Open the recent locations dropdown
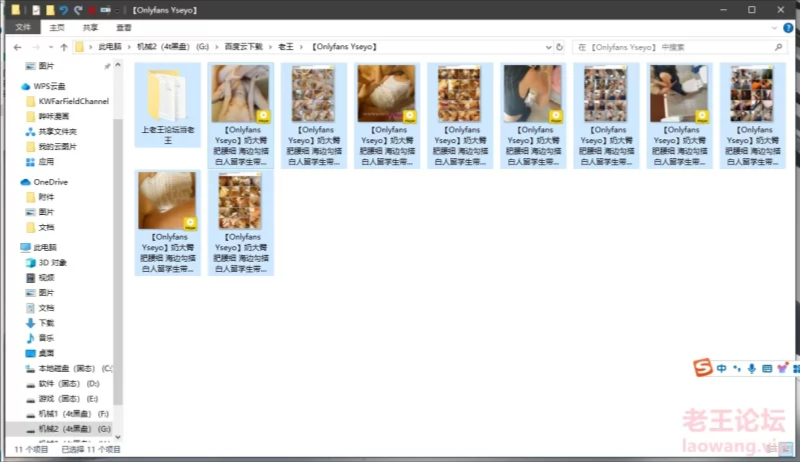Image resolution: width=800 pixels, height=462 pixels. click(51, 47)
